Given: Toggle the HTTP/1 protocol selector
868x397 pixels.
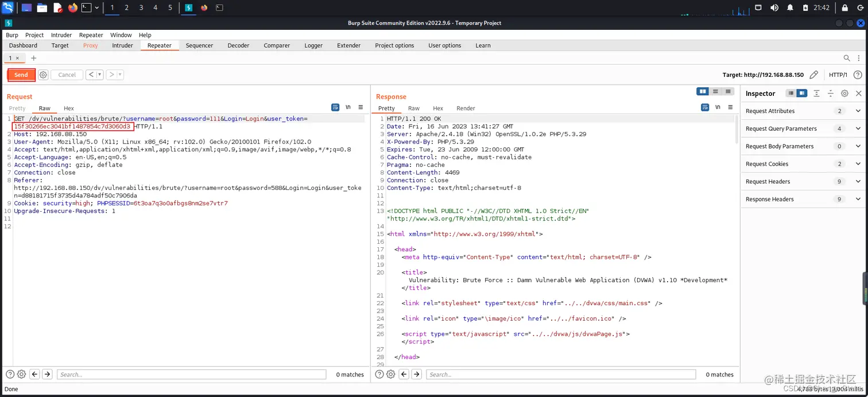Looking at the screenshot, I should pyautogui.click(x=838, y=75).
